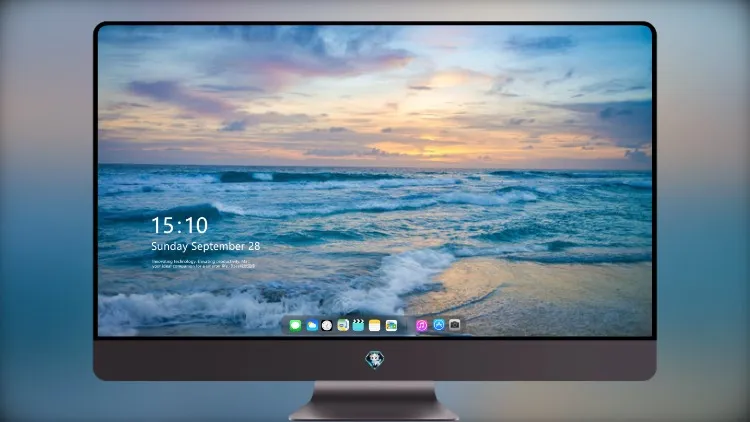Click the small tagline text under date

click(x=203, y=264)
